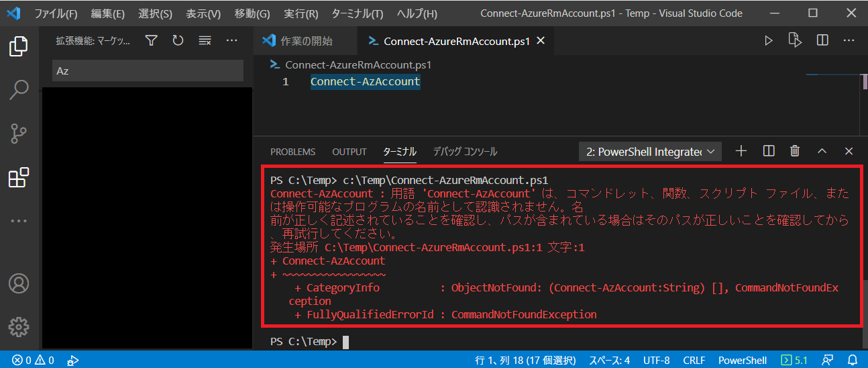This screenshot has width=868, height=368.
Task: Change indentation via スペース: 4
Action: click(x=609, y=360)
